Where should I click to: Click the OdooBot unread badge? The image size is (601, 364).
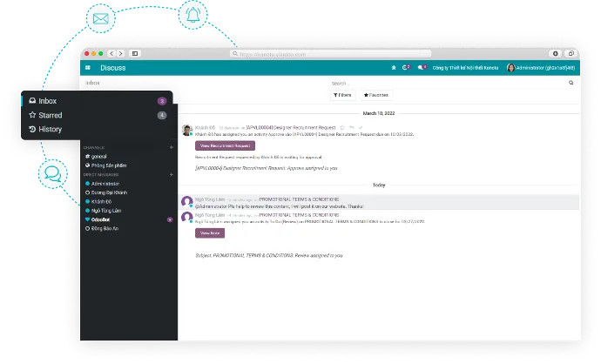click(x=170, y=220)
